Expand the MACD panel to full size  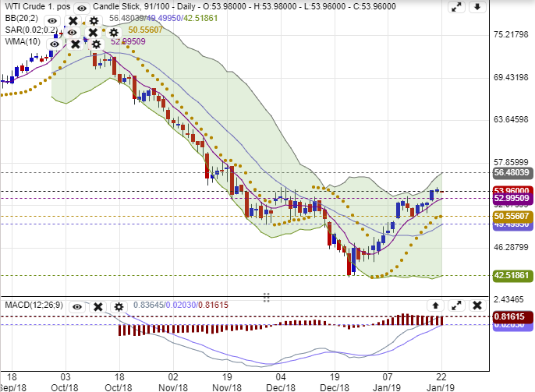456,305
